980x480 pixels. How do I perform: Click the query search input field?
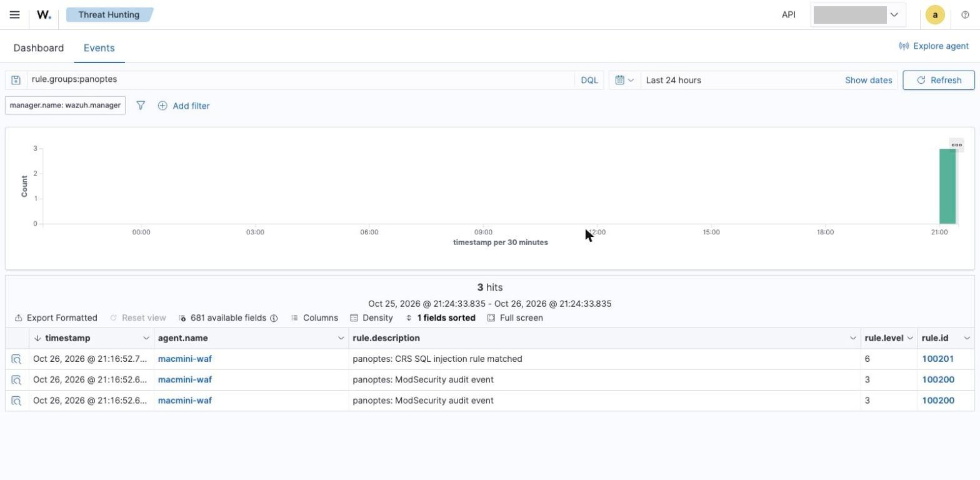point(300,80)
